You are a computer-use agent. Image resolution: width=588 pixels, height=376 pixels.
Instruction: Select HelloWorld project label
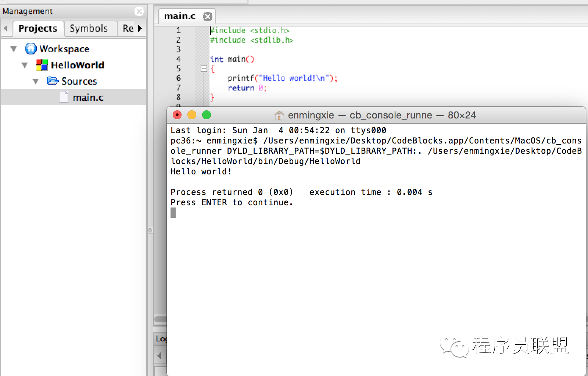78,65
